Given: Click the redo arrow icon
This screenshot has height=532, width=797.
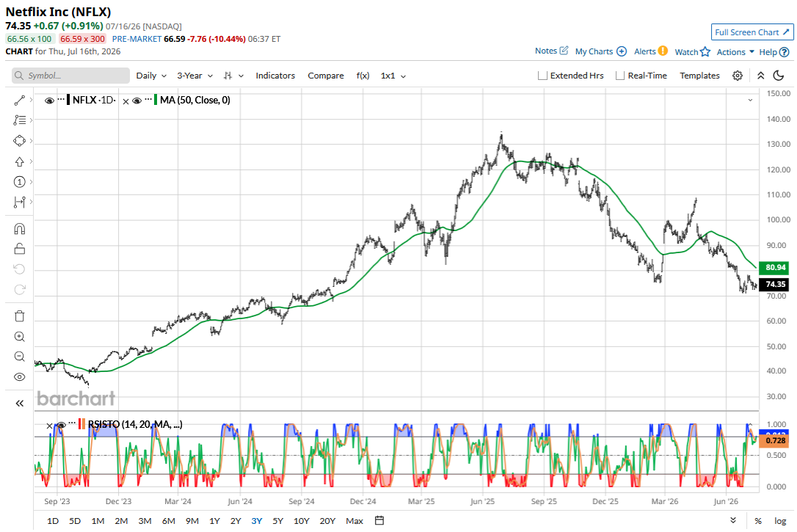Looking at the screenshot, I should coord(19,290).
